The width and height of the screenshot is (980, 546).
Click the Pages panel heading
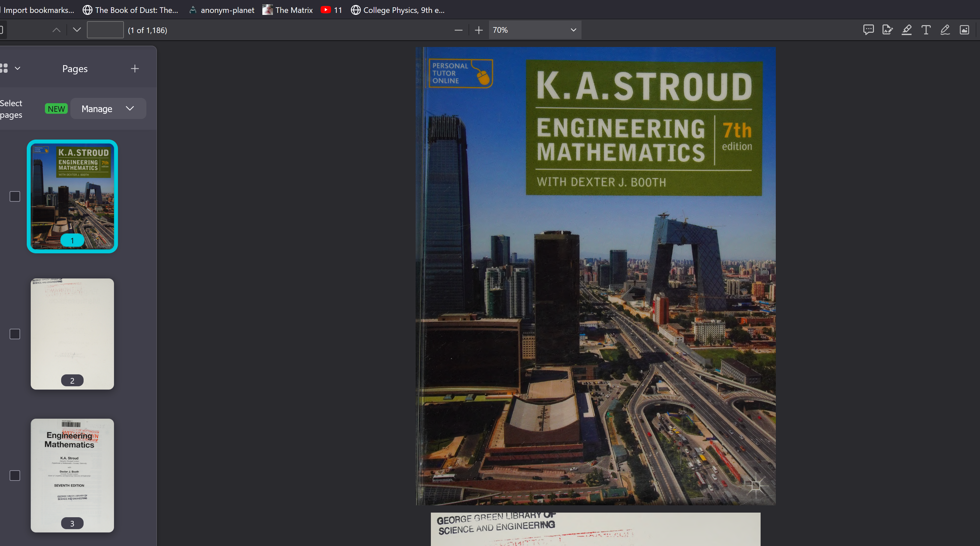click(75, 69)
